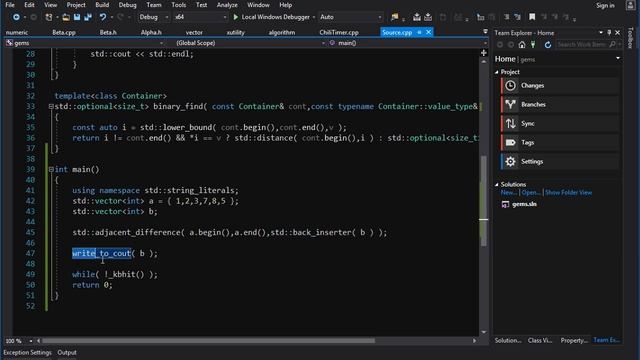Click the comment-out selected lines icon
This screenshot has height=360, width=640.
click(507, 17)
